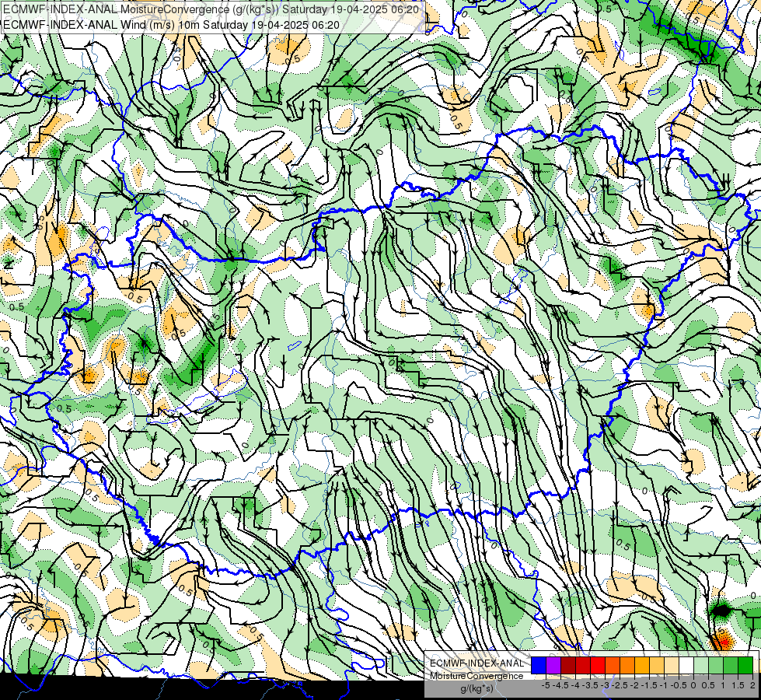Image resolution: width=761 pixels, height=700 pixels.
Task: Click the '-4.5' tick label on legend scale
Action: 562,685
